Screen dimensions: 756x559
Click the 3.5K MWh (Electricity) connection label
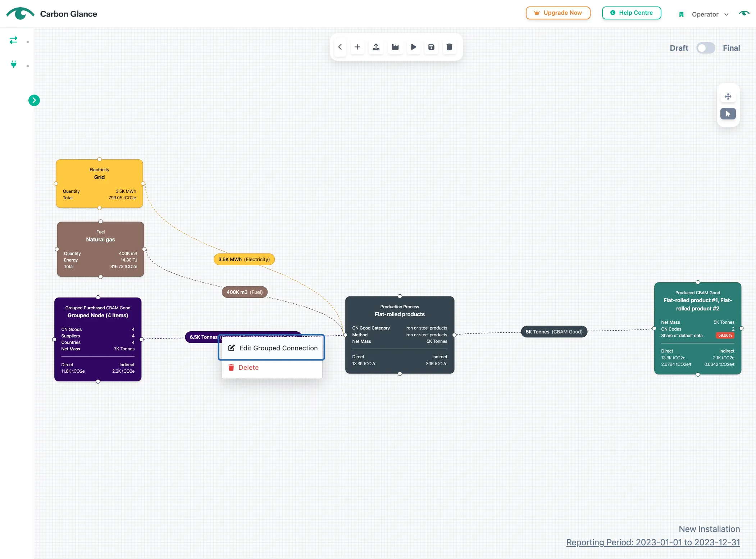coord(244,259)
